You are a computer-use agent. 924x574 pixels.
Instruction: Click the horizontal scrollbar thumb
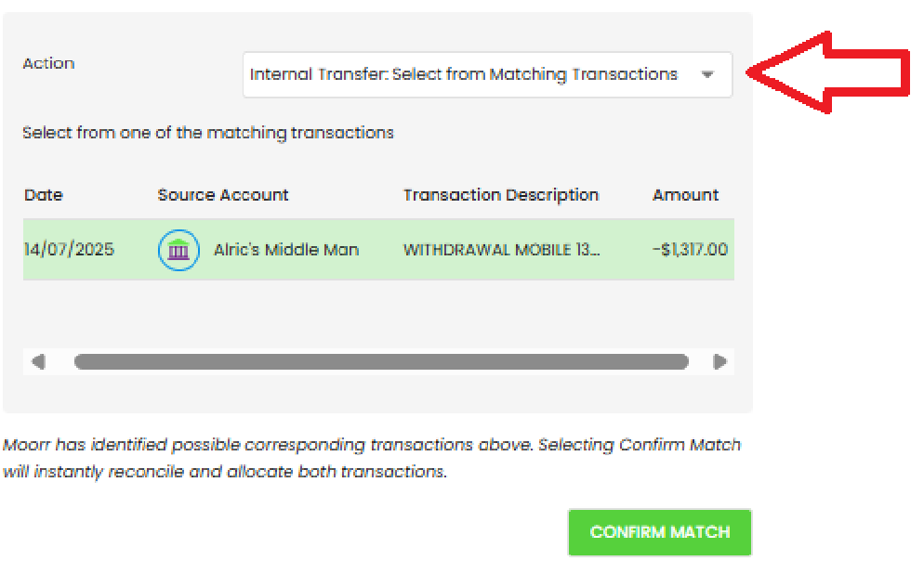pyautogui.click(x=381, y=362)
